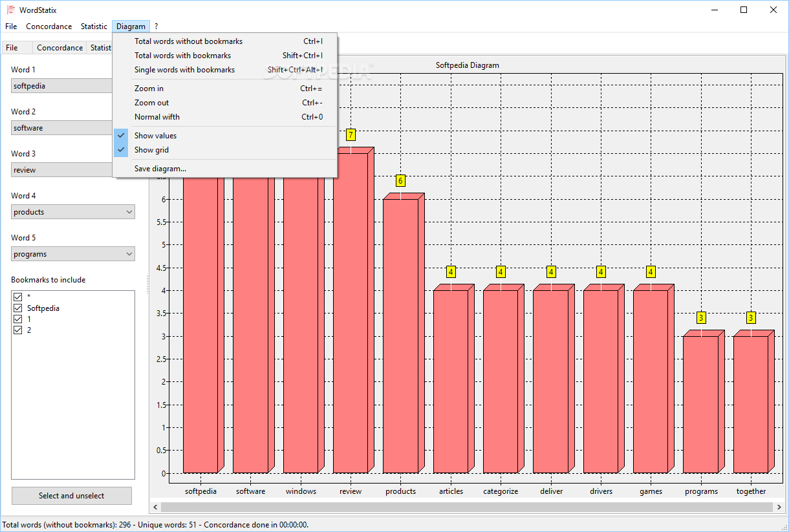
Task: Click the Select and unselect button
Action: coord(72,496)
